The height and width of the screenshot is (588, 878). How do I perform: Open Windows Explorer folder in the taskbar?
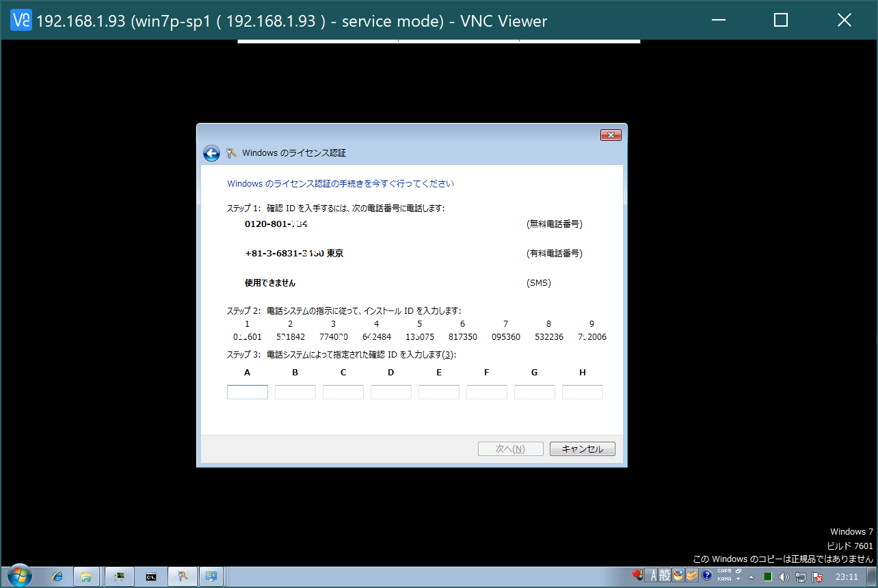click(87, 576)
